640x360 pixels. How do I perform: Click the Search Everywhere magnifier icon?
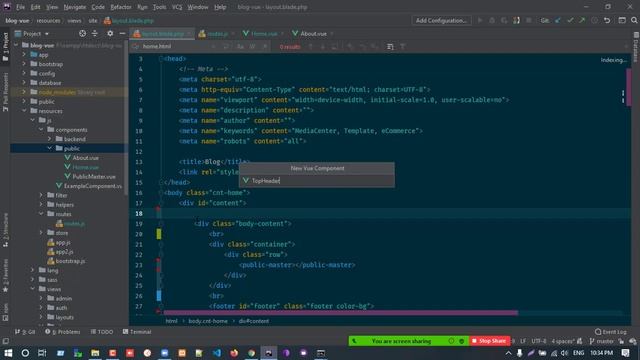(634, 20)
